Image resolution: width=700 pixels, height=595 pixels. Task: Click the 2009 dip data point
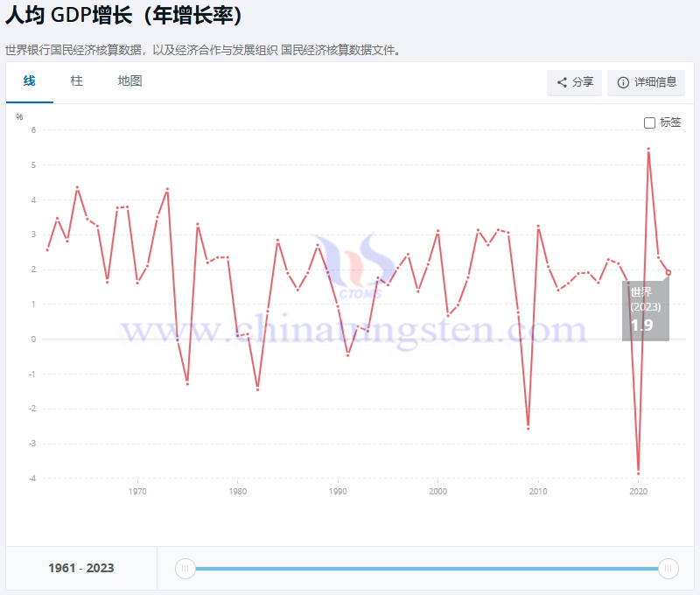[x=528, y=429]
